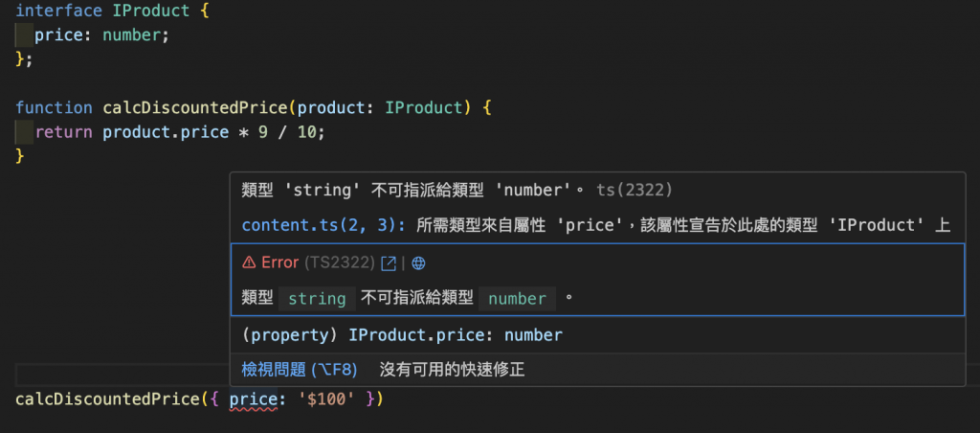
Task: Click product.price in the return statement
Action: point(166,132)
